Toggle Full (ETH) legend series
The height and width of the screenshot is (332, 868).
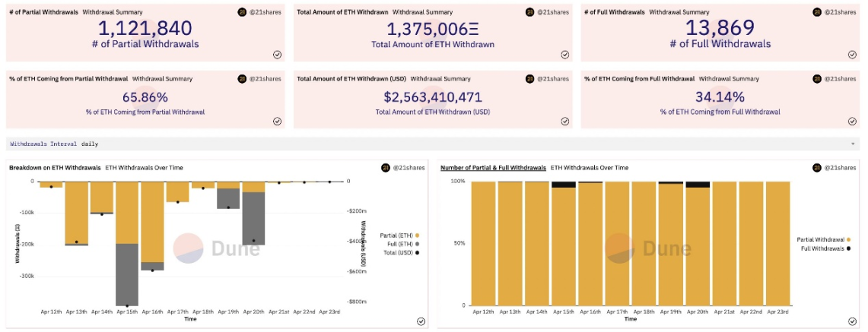click(401, 244)
